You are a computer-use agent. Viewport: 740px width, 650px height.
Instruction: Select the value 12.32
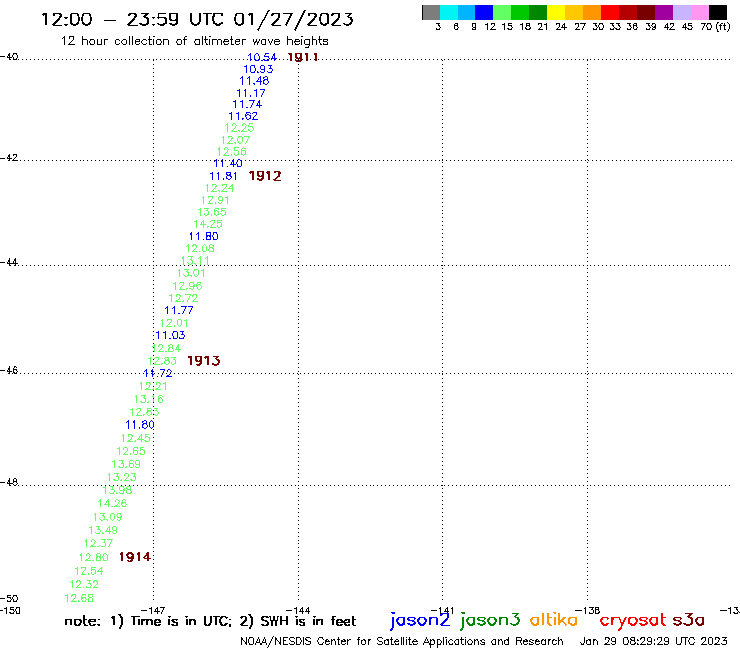tap(84, 584)
